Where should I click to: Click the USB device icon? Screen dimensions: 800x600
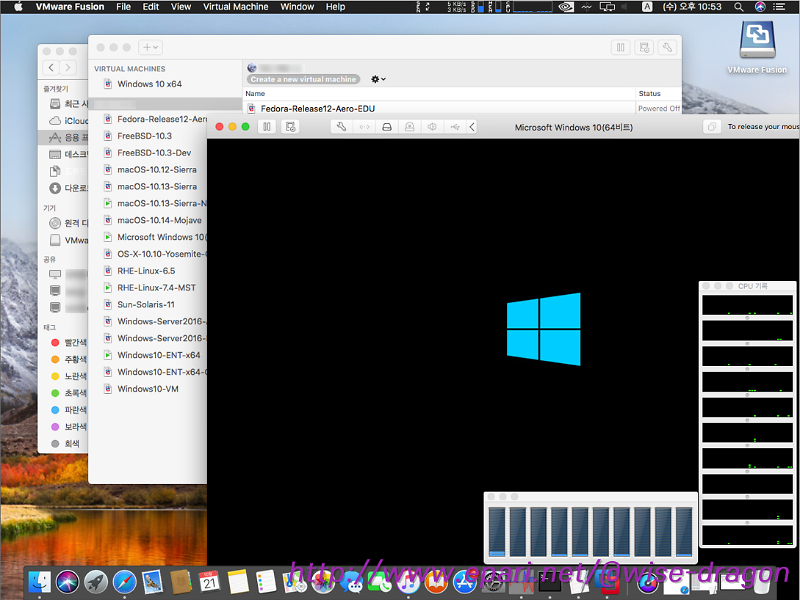[x=455, y=127]
